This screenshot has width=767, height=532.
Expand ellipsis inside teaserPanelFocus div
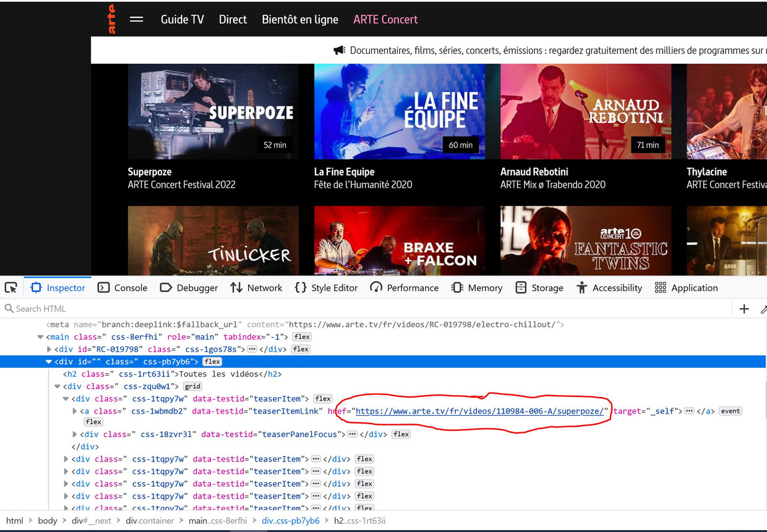352,434
